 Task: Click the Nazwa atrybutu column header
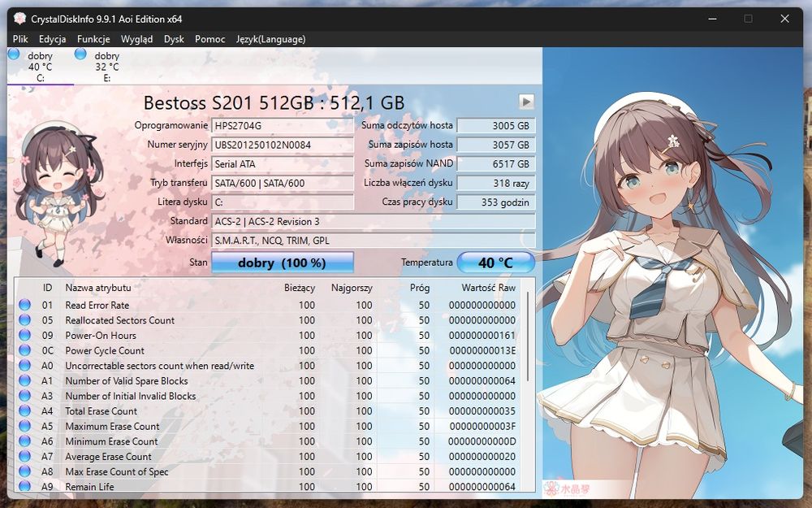[98, 287]
